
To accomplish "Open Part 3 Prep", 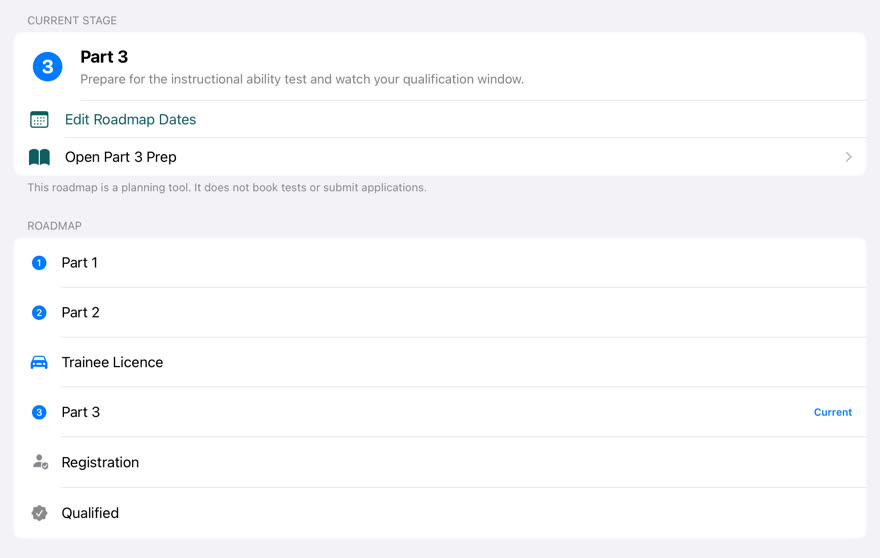I will pyautogui.click(x=440, y=157).
